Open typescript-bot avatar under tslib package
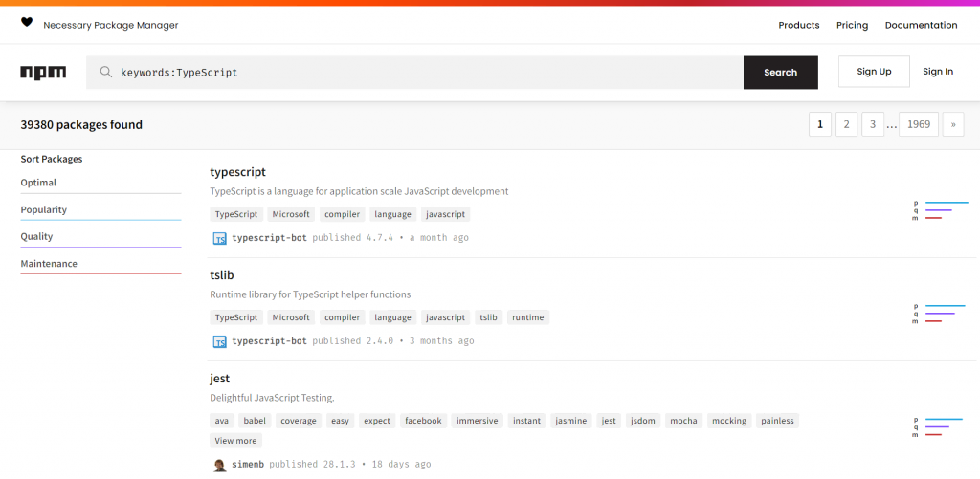This screenshot has width=980, height=479. point(219,341)
